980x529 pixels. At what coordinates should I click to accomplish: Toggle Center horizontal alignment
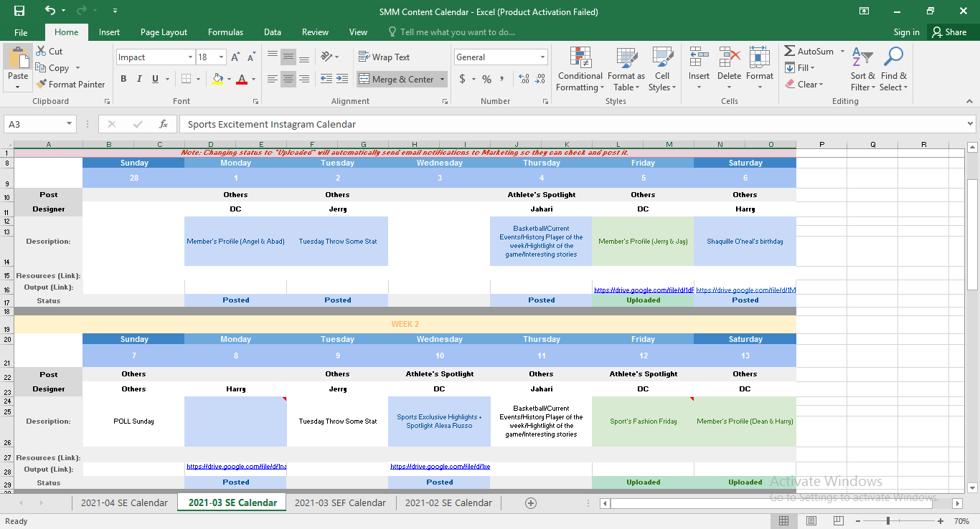coord(288,79)
